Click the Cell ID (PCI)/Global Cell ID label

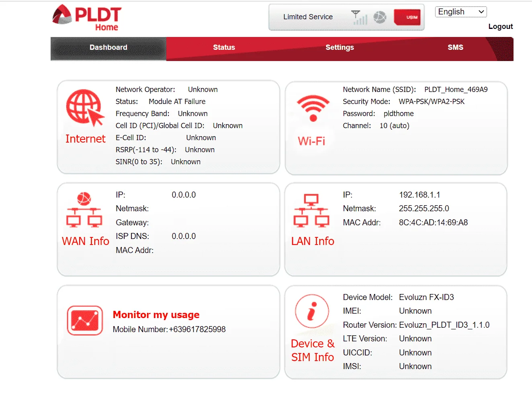[x=160, y=126]
